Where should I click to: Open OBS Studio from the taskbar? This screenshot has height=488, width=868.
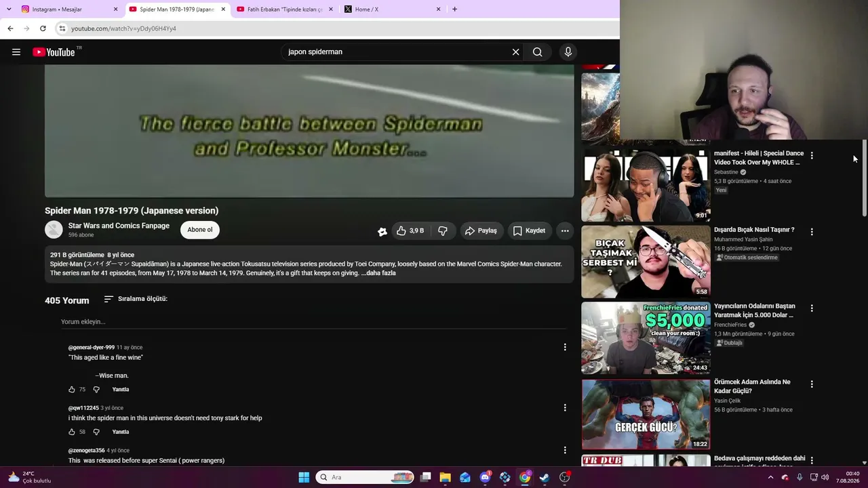click(565, 477)
